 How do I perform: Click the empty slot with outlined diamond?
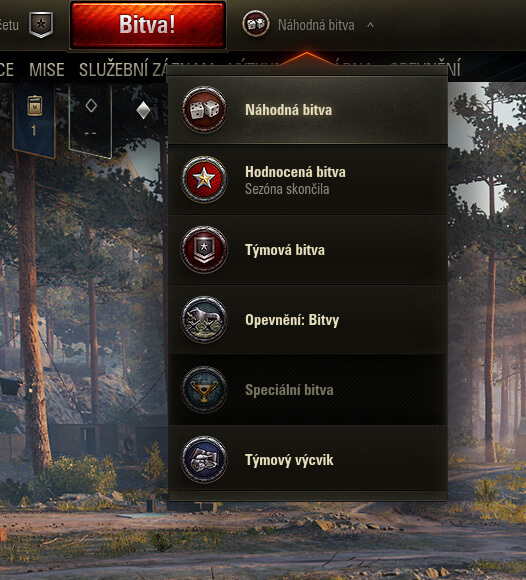coord(91,119)
